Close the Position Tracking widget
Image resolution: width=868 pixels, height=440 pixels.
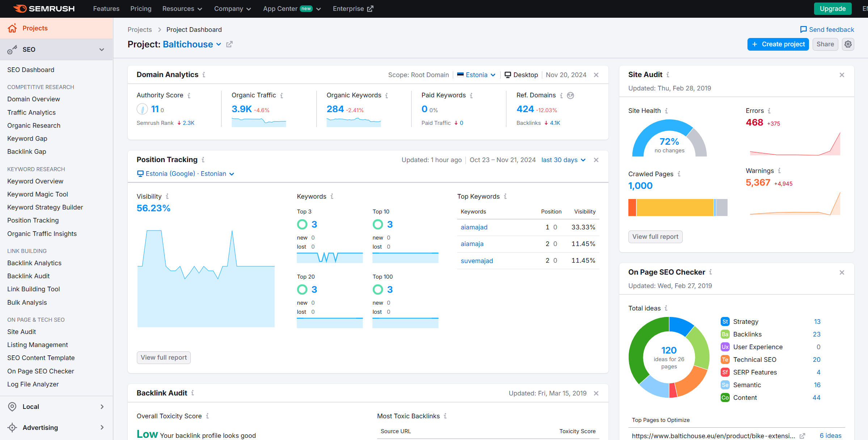pos(596,160)
